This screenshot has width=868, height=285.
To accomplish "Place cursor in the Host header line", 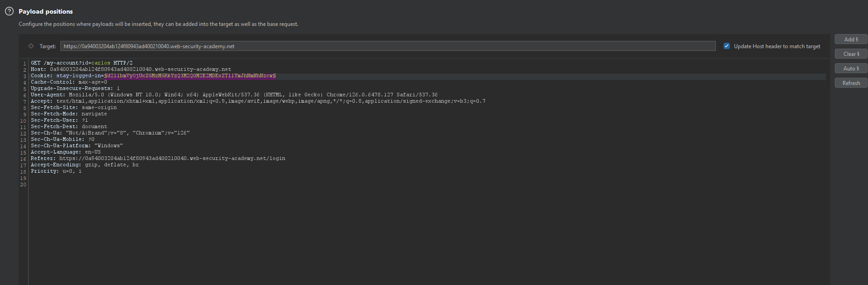I will pyautogui.click(x=131, y=70).
